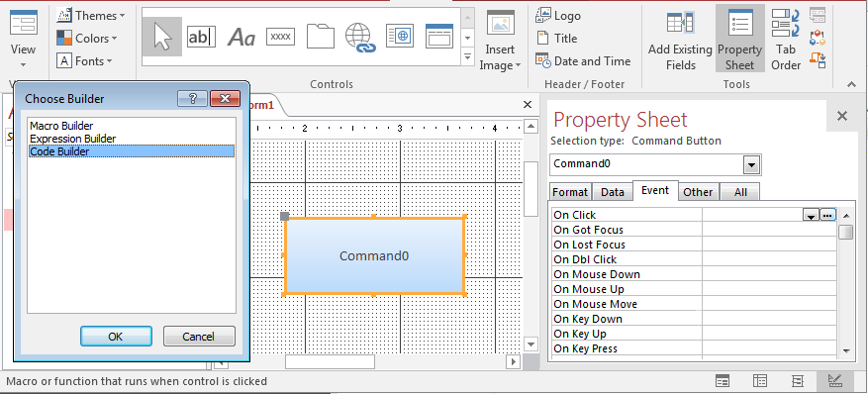
Task: Switch to Form View in status bar
Action: pyautogui.click(x=723, y=381)
